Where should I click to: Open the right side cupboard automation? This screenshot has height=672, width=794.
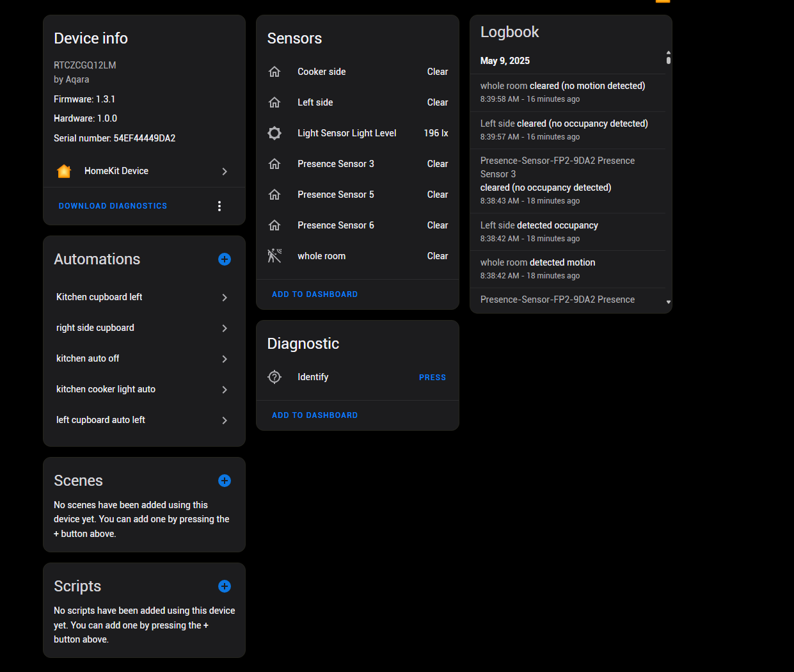95,328
